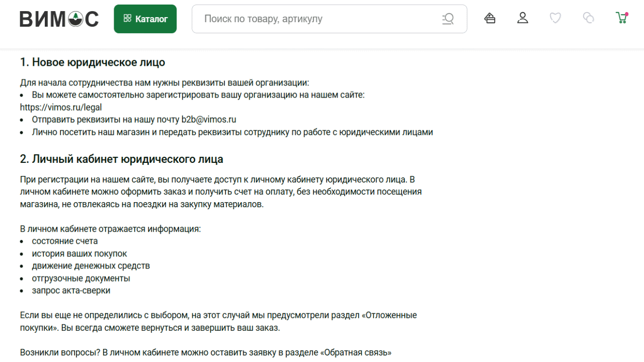Click the 'движение денежных средств' list item
Screen dimensions: 644x362
91,266
